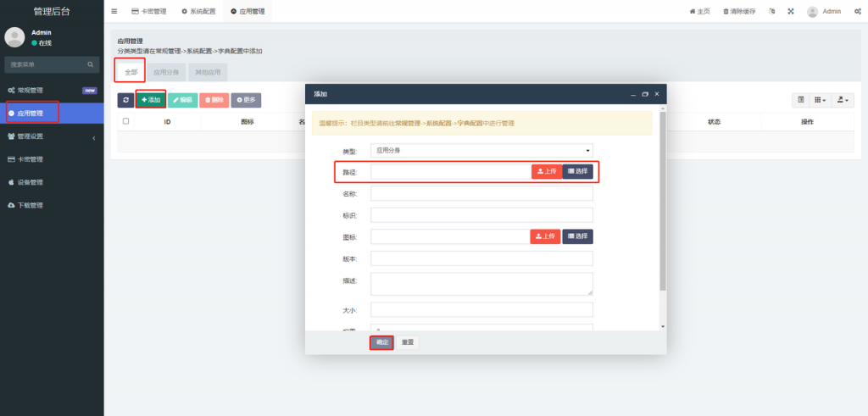Viewport: 868px width, 416px height.
Task: Click 上传 button next to 路径
Action: tap(547, 171)
